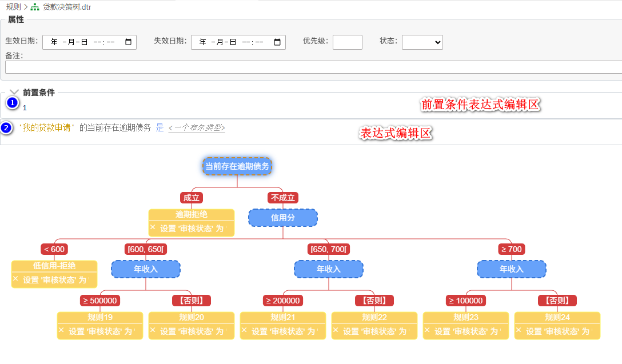The image size is (622, 364).
Task: Click the blue circled number 2 marker
Action: click(x=6, y=127)
